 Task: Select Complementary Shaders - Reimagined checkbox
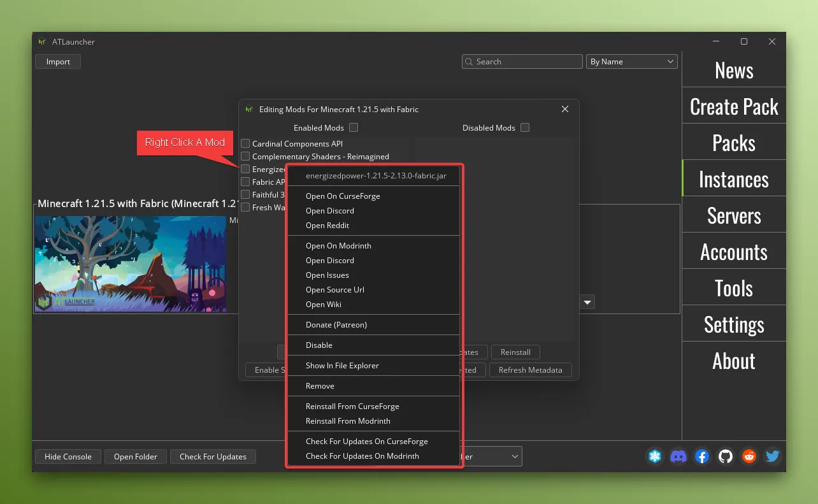pyautogui.click(x=245, y=157)
